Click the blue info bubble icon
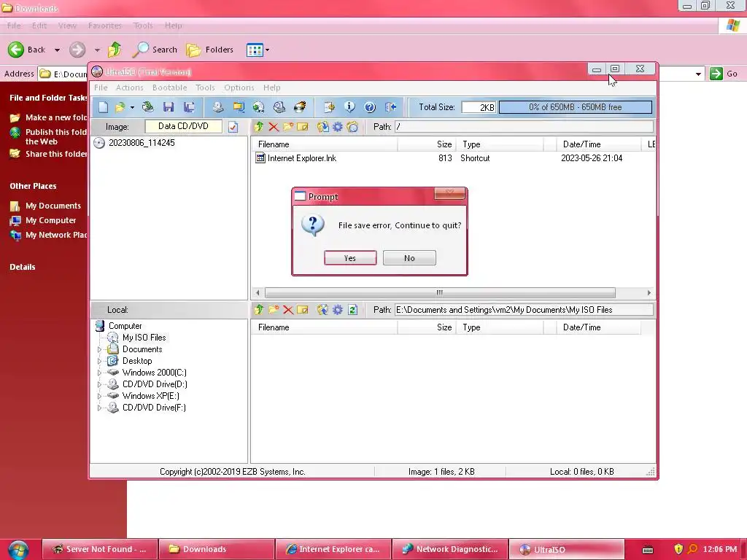This screenshot has width=747, height=560. click(x=349, y=107)
